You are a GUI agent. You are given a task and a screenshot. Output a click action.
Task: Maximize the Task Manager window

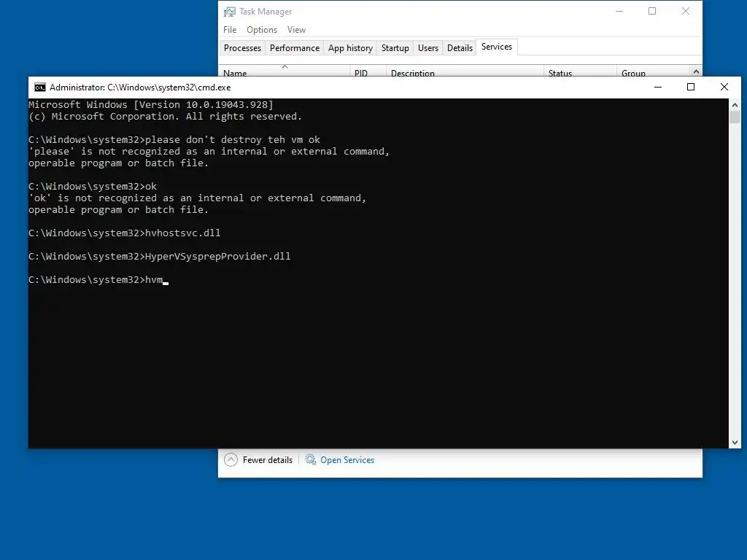coord(652,12)
